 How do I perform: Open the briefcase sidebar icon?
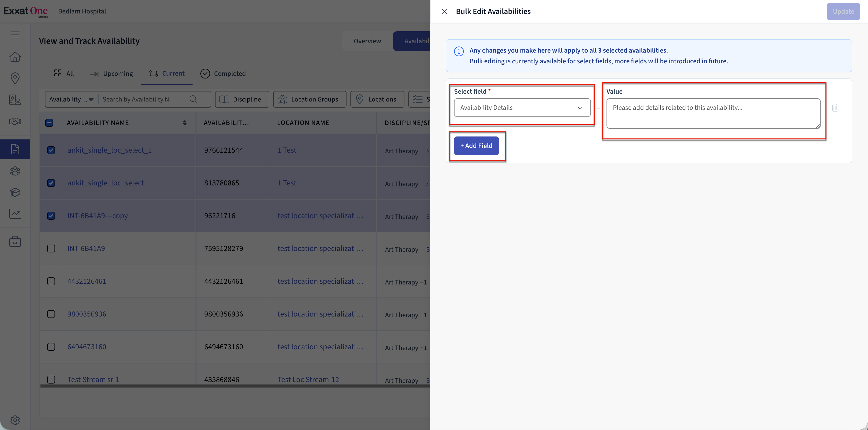(x=15, y=241)
